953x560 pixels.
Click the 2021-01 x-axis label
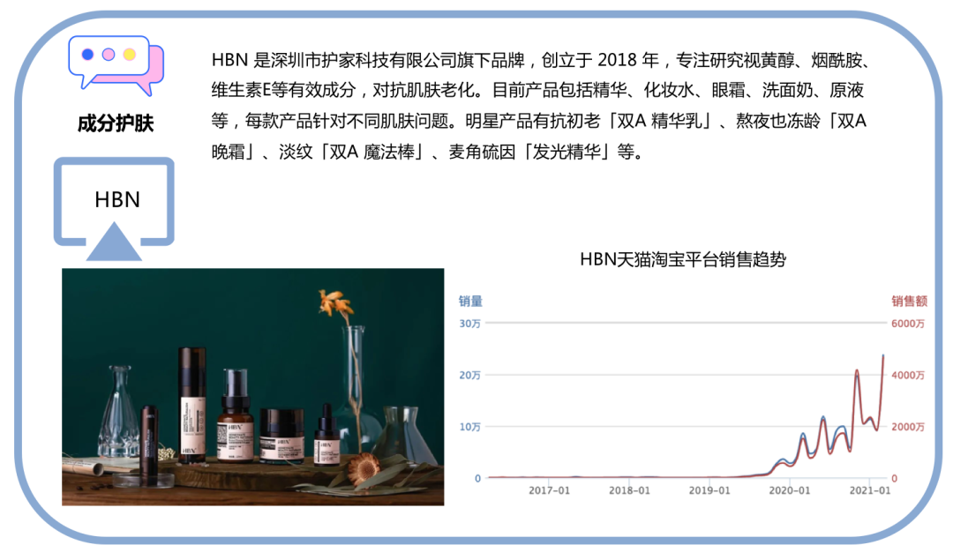point(870,490)
